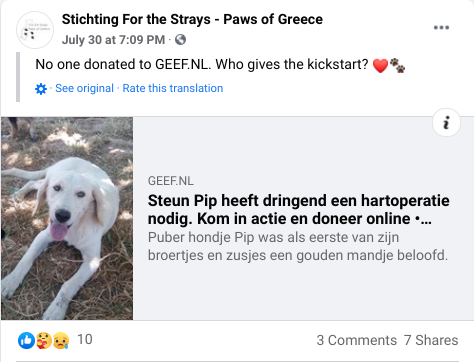Open the Steun Pip hartoperatie article title

click(x=299, y=210)
